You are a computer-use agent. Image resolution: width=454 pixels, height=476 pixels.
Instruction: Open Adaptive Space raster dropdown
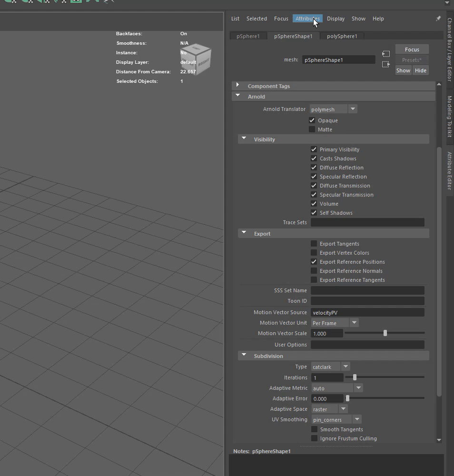click(x=329, y=409)
